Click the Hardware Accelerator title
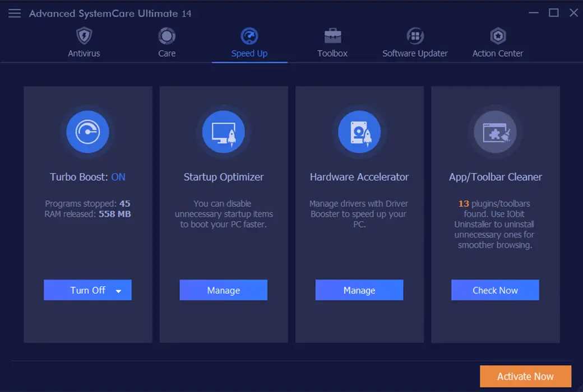Image resolution: width=583 pixels, height=392 pixels. click(x=359, y=177)
